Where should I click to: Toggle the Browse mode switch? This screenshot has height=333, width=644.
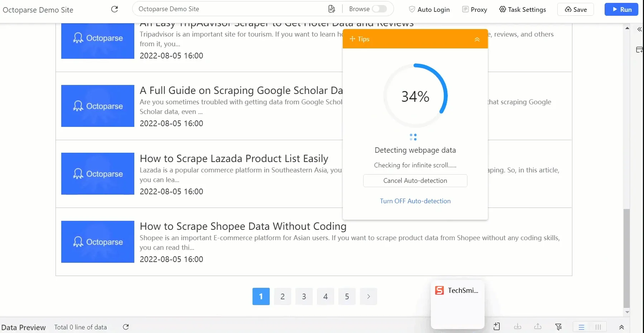click(x=379, y=9)
